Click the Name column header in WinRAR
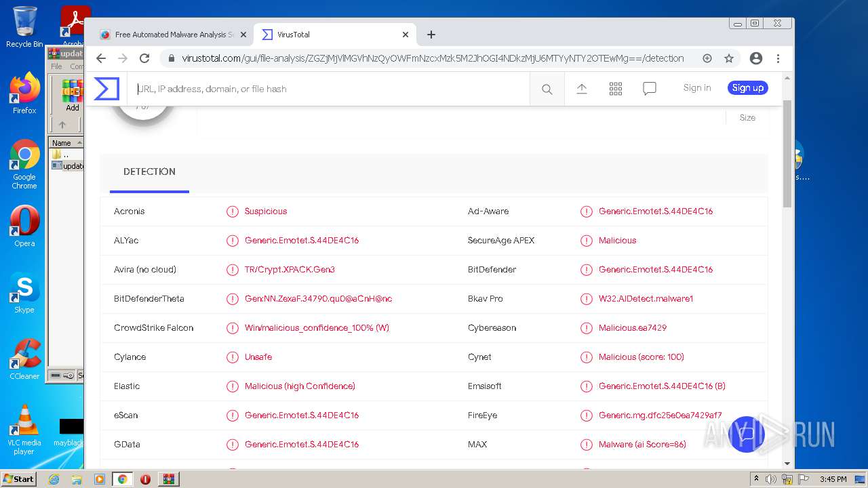The image size is (868, 488). pyautogui.click(x=66, y=142)
